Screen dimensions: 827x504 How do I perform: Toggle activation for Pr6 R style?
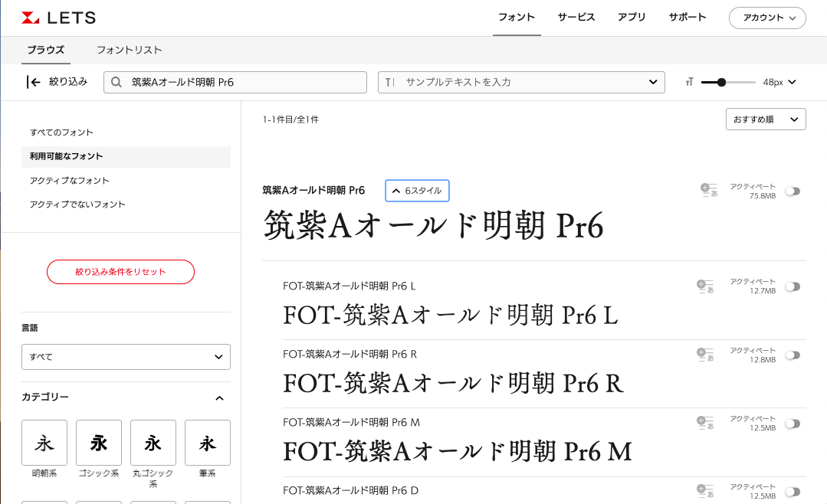[793, 355]
